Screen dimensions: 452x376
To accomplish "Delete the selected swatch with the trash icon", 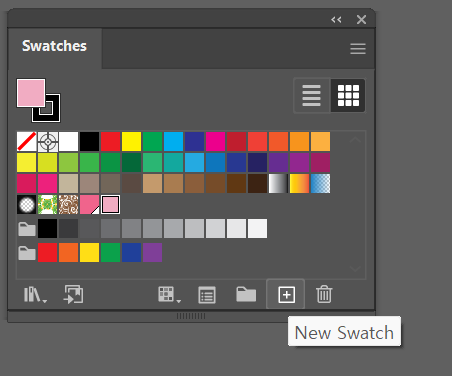I will 324,294.
